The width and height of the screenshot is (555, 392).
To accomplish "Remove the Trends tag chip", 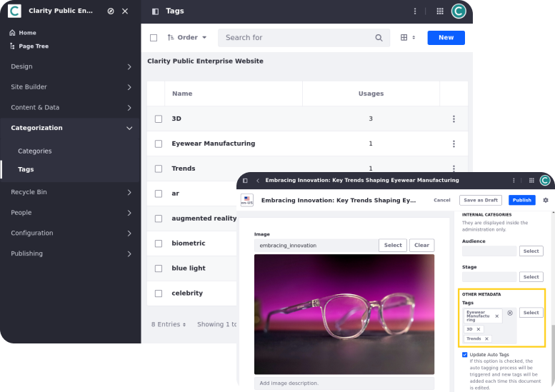I will (486, 338).
